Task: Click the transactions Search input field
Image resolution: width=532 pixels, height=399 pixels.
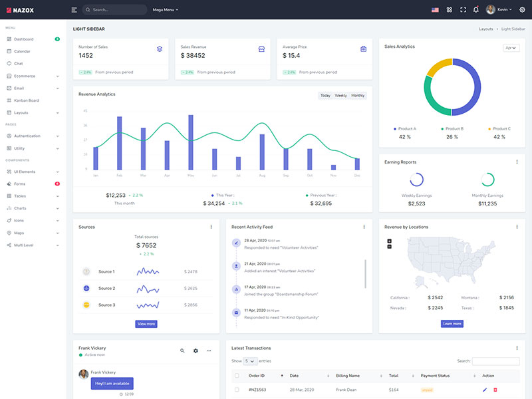Action: pos(495,361)
